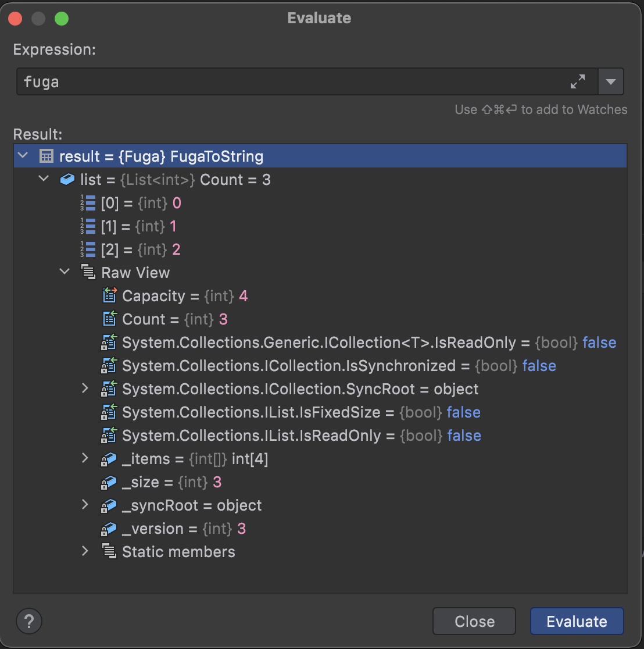The image size is (644, 649).
Task: Click the Raw View stack icon
Action: (x=88, y=272)
